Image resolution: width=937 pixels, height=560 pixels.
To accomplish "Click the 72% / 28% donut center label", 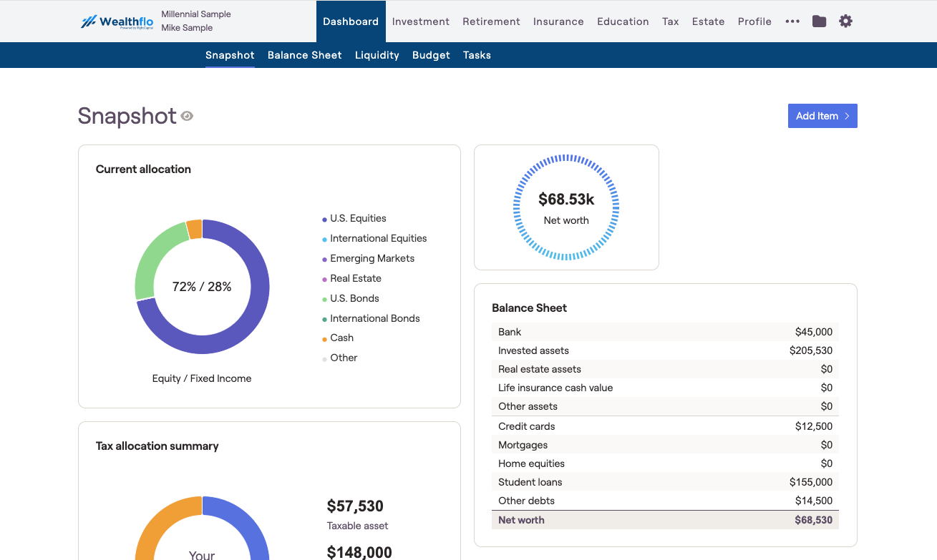I will click(202, 287).
